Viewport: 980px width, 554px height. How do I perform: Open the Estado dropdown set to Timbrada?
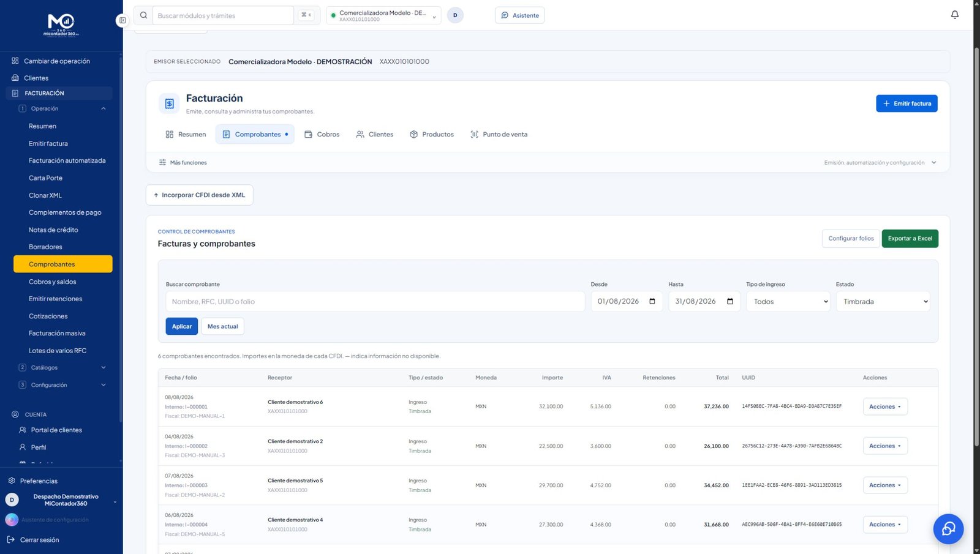[x=883, y=301]
